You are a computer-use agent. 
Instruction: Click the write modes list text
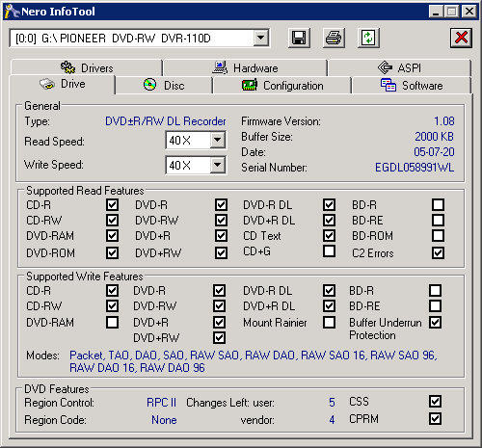pyautogui.click(x=254, y=361)
